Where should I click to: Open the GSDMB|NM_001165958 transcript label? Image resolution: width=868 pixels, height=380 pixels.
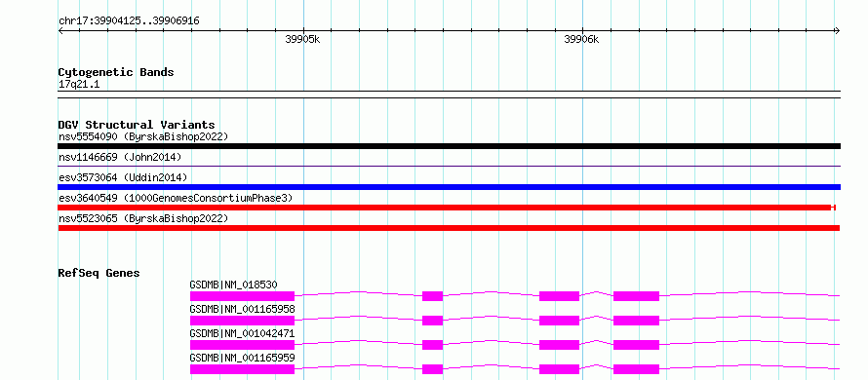click(242, 309)
